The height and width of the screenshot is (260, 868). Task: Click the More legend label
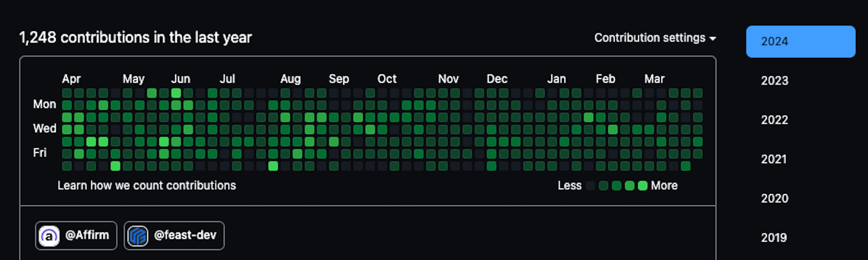pyautogui.click(x=664, y=186)
